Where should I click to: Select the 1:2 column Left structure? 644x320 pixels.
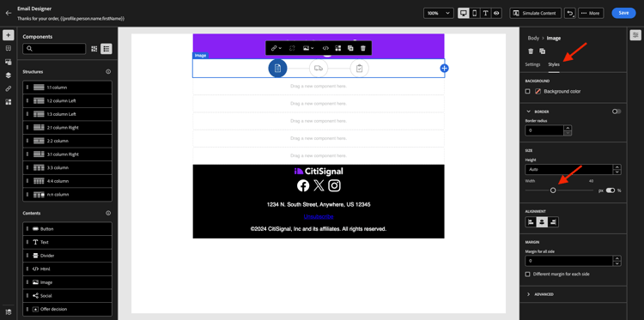(67, 101)
